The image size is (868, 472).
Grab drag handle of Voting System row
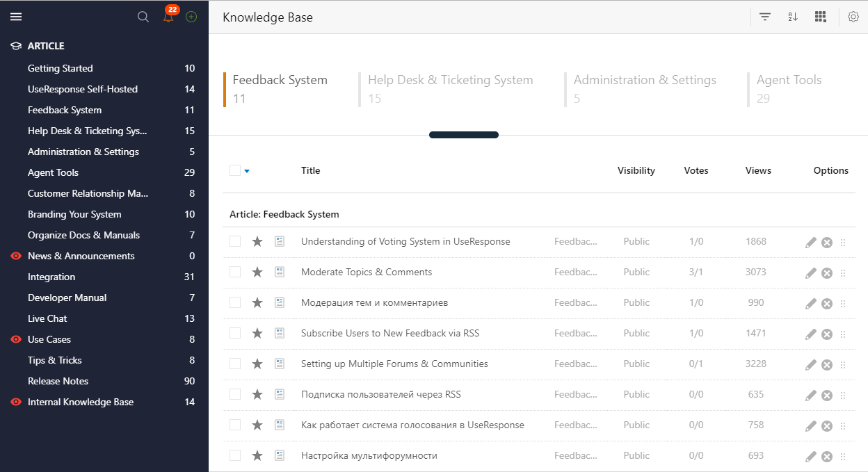click(843, 243)
